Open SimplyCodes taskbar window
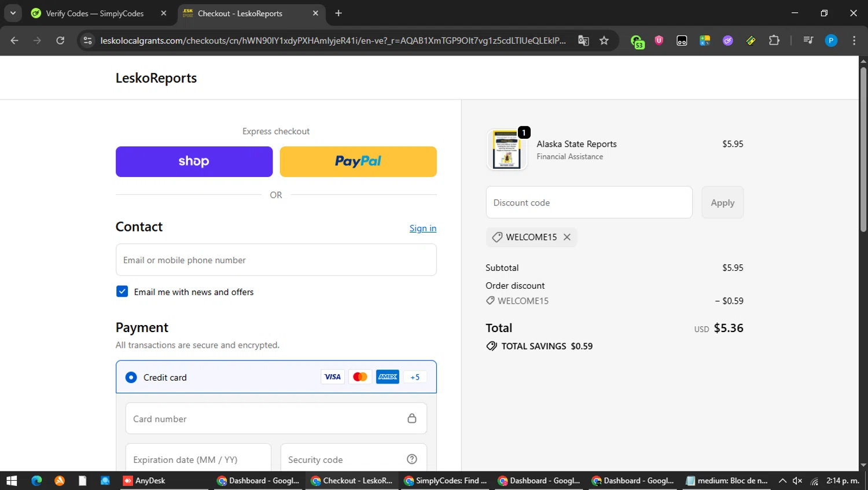 coord(446,481)
